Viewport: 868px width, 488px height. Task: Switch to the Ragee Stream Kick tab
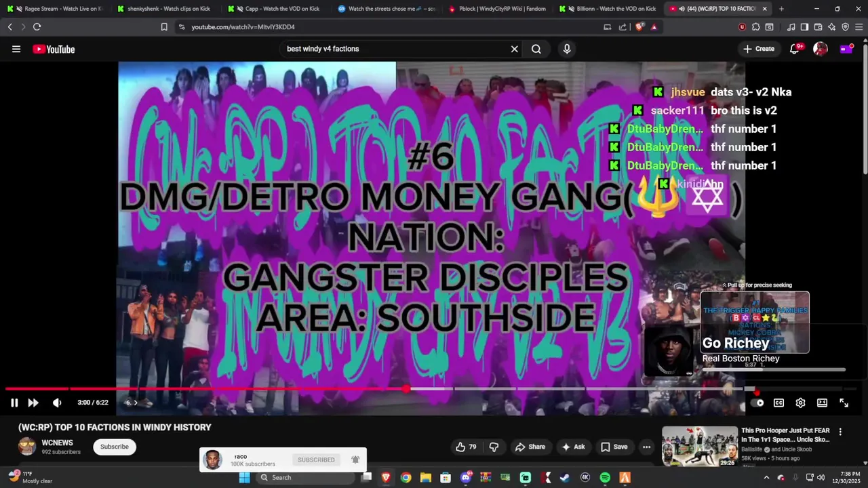[x=55, y=9]
